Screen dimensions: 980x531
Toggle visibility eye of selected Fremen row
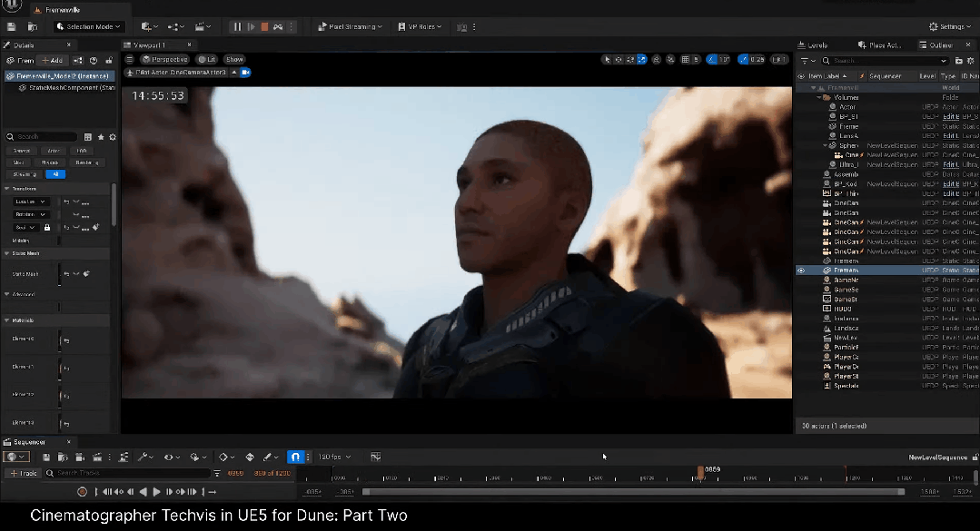click(x=801, y=270)
